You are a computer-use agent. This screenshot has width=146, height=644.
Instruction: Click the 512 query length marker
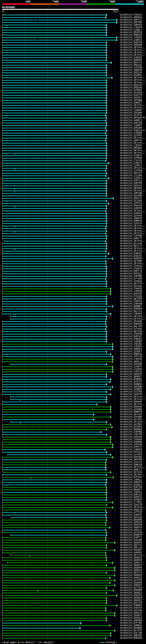(115, 11)
